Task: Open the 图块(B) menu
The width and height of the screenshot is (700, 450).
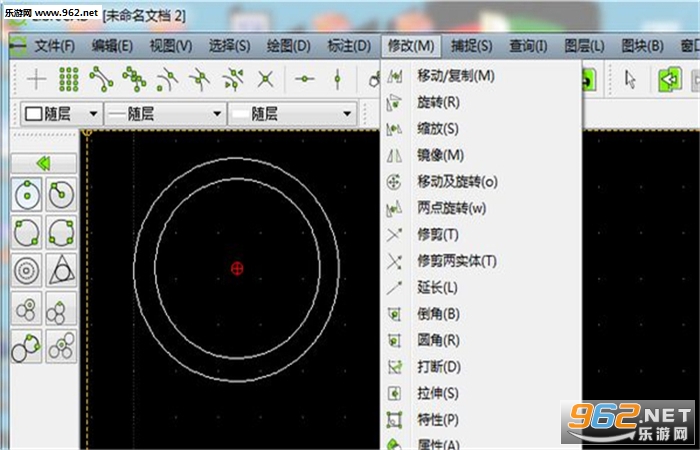Action: (x=642, y=46)
